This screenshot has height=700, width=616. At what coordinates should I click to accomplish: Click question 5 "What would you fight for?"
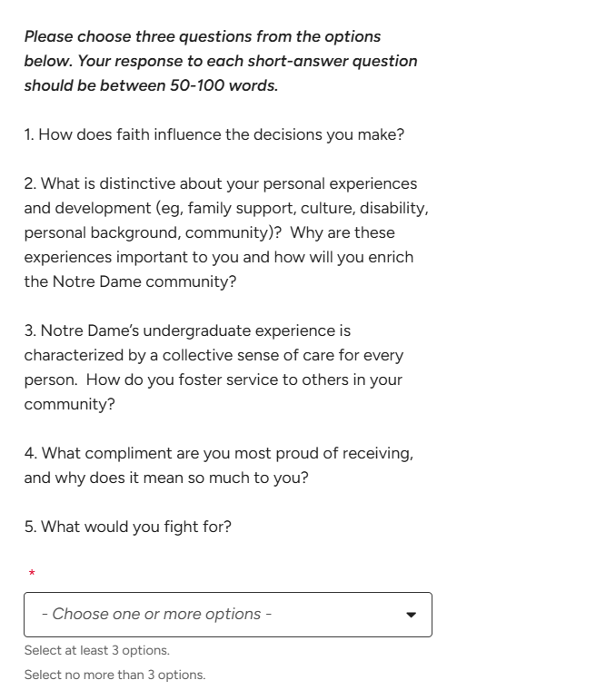pyautogui.click(x=128, y=527)
